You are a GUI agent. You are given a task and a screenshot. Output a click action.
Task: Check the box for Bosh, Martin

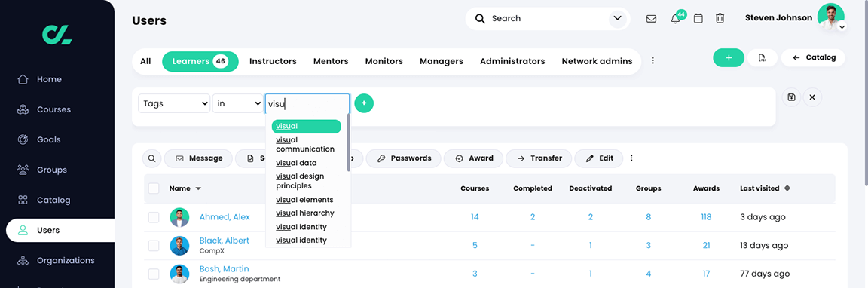(154, 274)
